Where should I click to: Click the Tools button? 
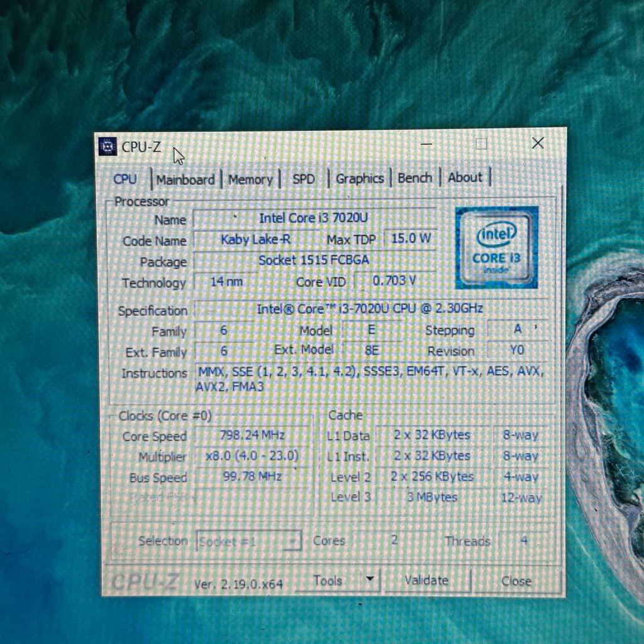click(x=328, y=580)
